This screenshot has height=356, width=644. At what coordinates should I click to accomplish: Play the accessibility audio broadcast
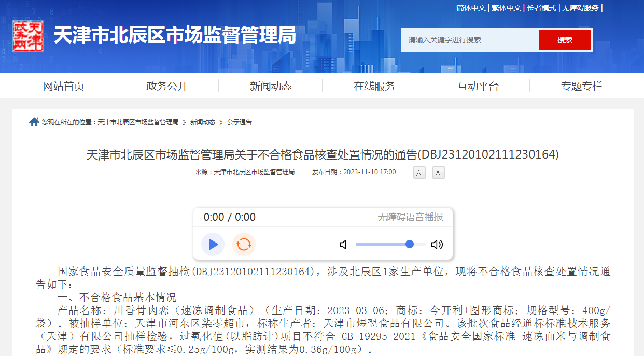(213, 245)
